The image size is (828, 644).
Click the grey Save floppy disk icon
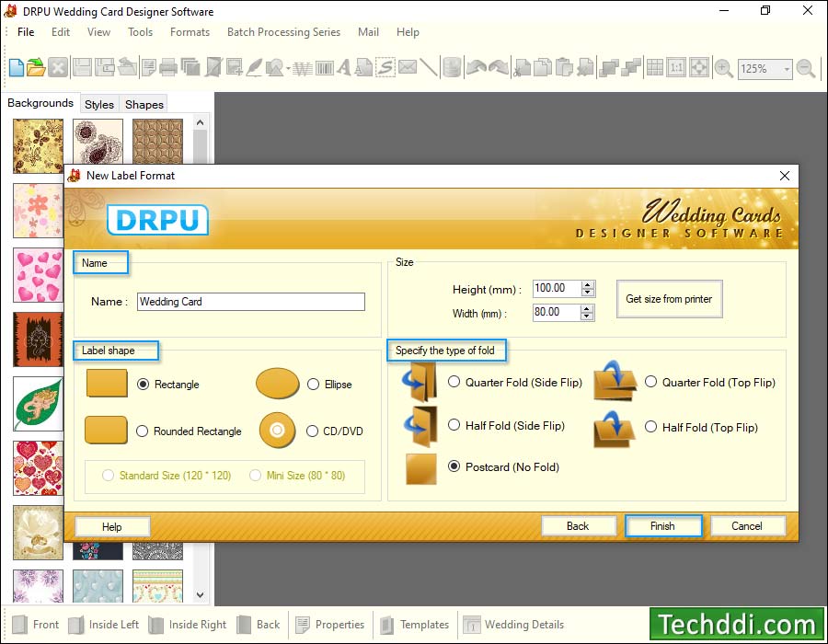click(82, 68)
